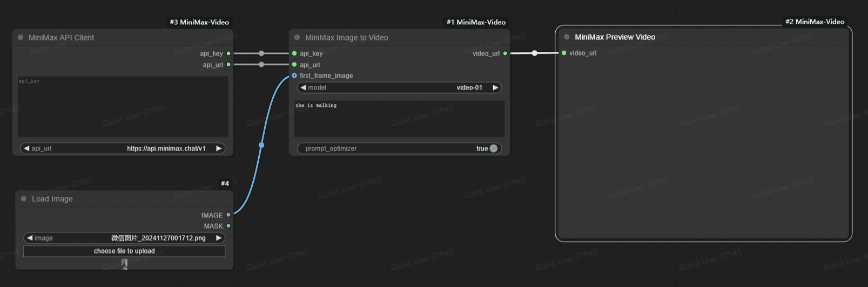Collapse the Load Image node dot

[x=24, y=199]
